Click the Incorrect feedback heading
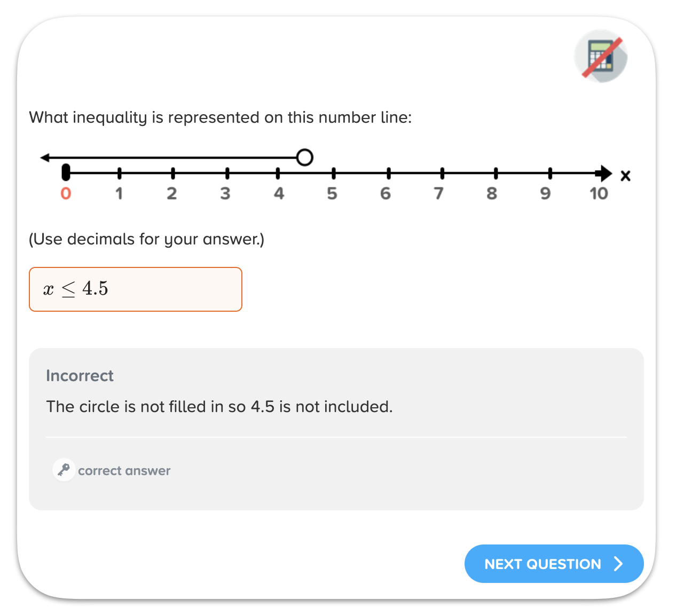Image resolution: width=676 pixels, height=616 pixels. point(80,376)
